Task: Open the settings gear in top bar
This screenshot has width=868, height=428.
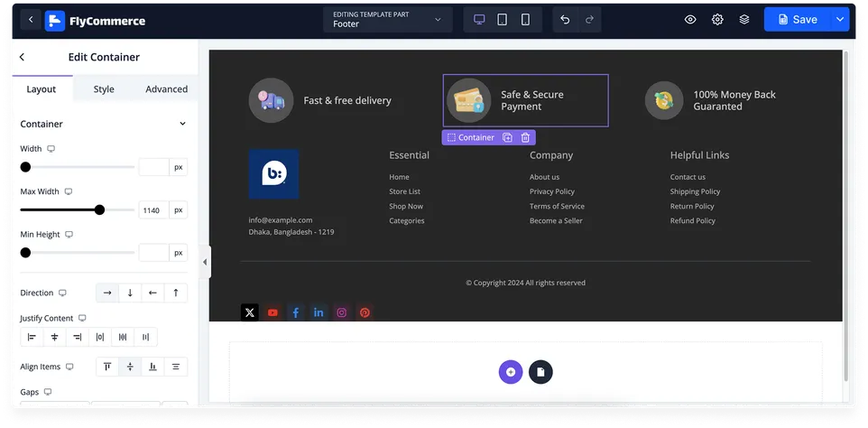Action: click(x=717, y=19)
